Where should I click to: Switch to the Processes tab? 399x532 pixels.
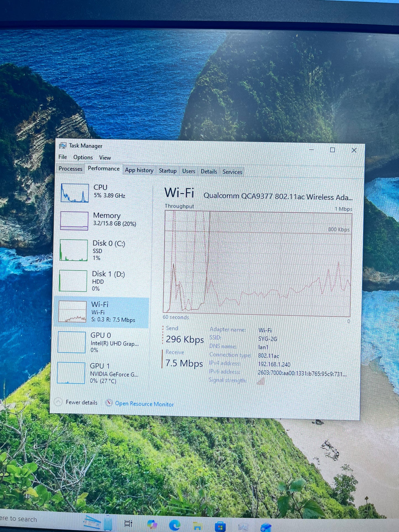click(70, 169)
